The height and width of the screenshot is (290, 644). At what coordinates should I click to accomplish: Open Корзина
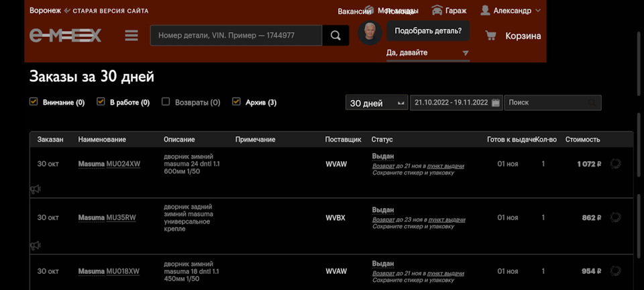click(x=523, y=36)
